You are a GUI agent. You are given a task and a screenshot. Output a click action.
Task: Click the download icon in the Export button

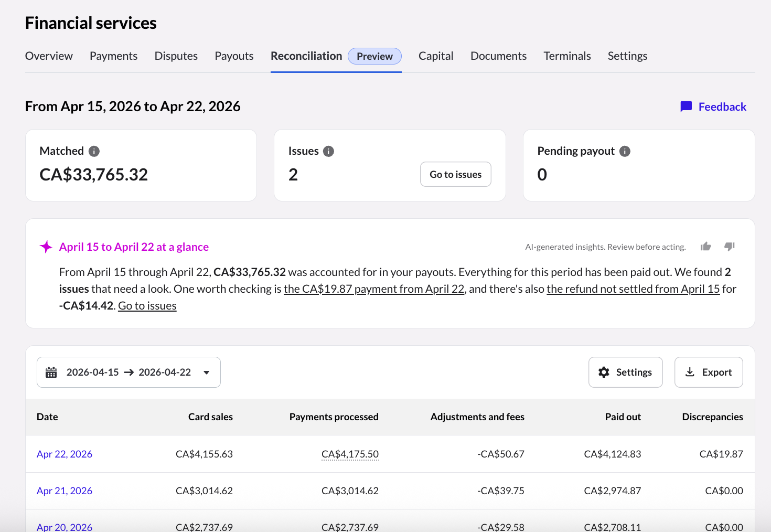[690, 372]
